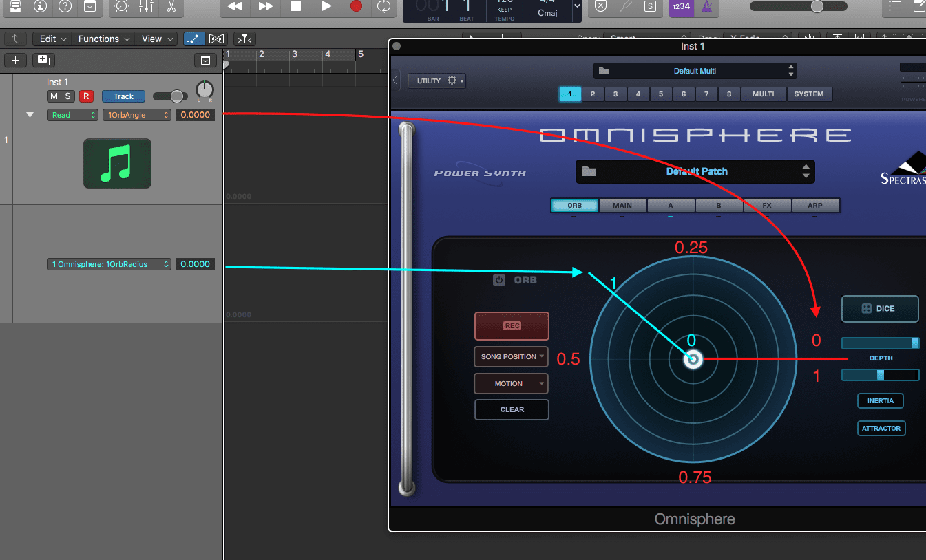Open the Edit menu in Tracks area

point(52,39)
